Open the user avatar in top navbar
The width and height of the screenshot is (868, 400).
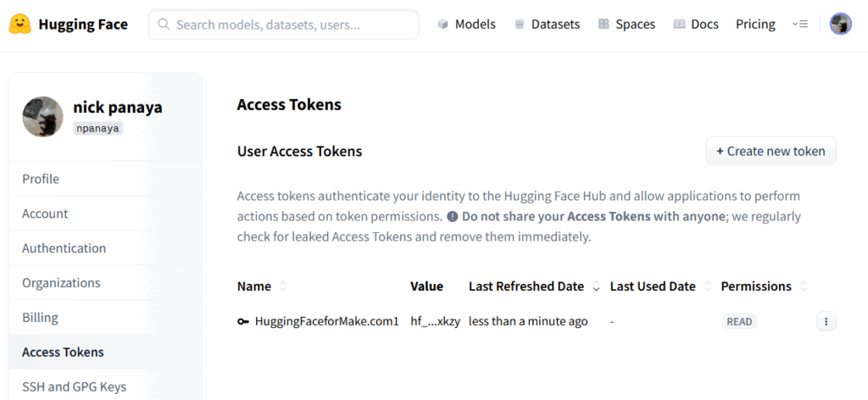point(840,25)
